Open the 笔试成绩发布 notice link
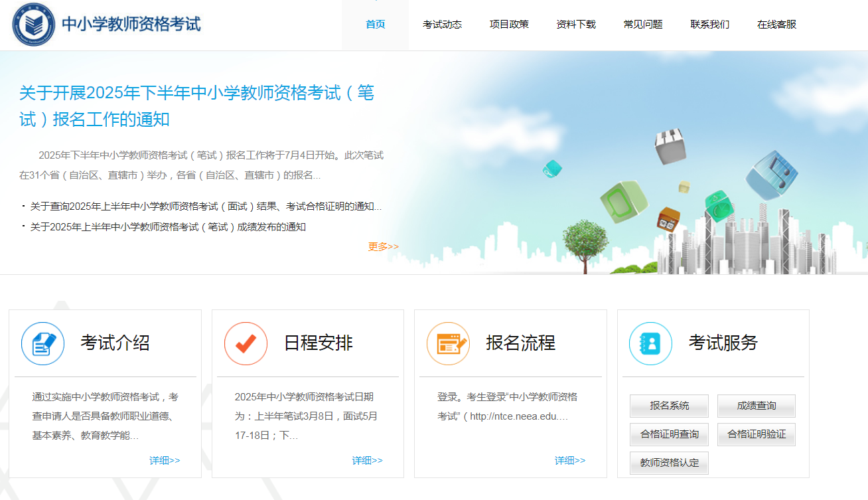868x500 pixels. pyautogui.click(x=167, y=226)
